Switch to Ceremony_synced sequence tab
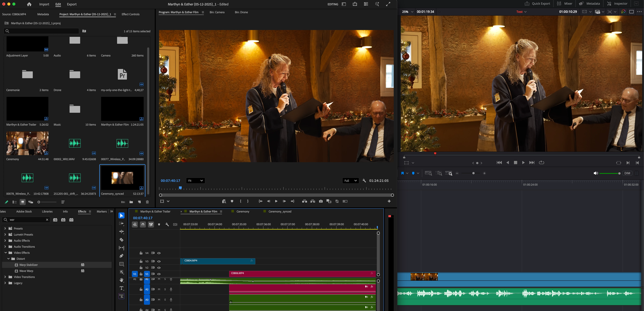This screenshot has height=311, width=644. (x=280, y=211)
